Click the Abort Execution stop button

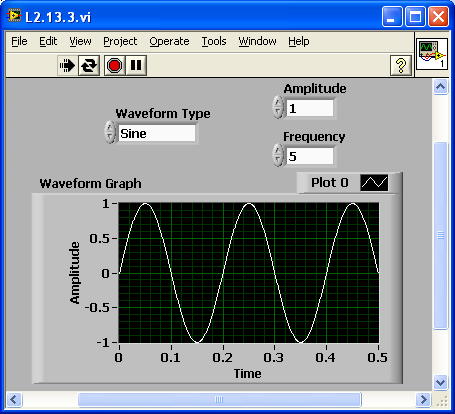point(114,65)
